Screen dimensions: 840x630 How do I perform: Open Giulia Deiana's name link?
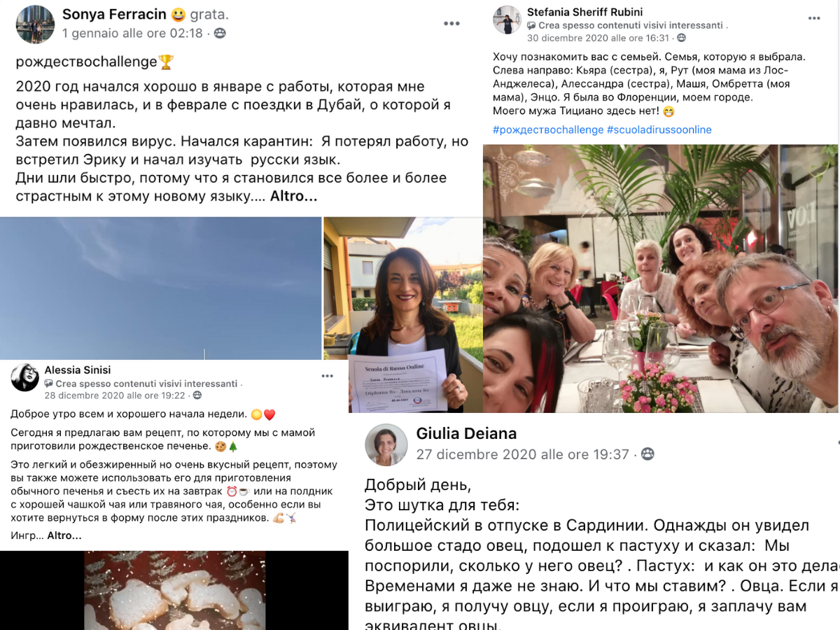click(x=466, y=433)
